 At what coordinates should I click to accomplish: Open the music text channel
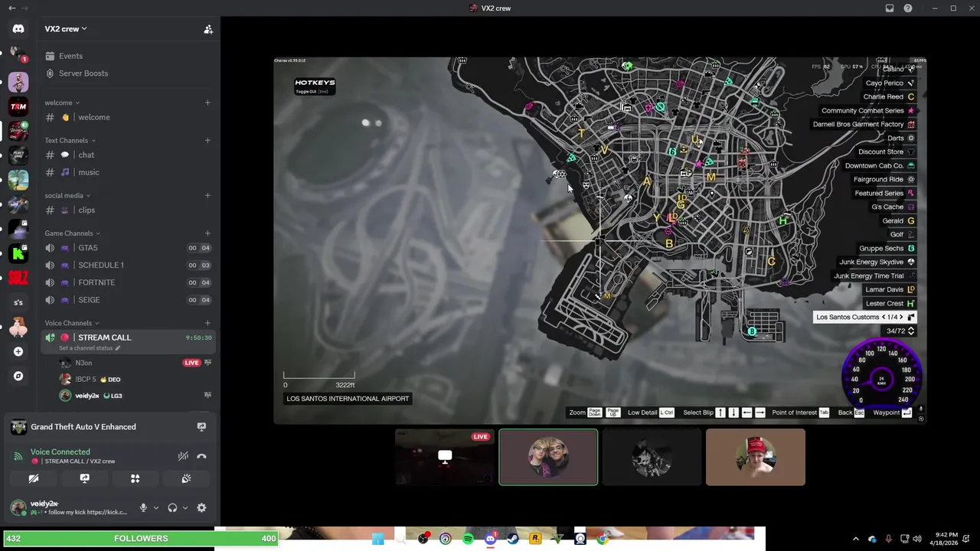pos(127,172)
